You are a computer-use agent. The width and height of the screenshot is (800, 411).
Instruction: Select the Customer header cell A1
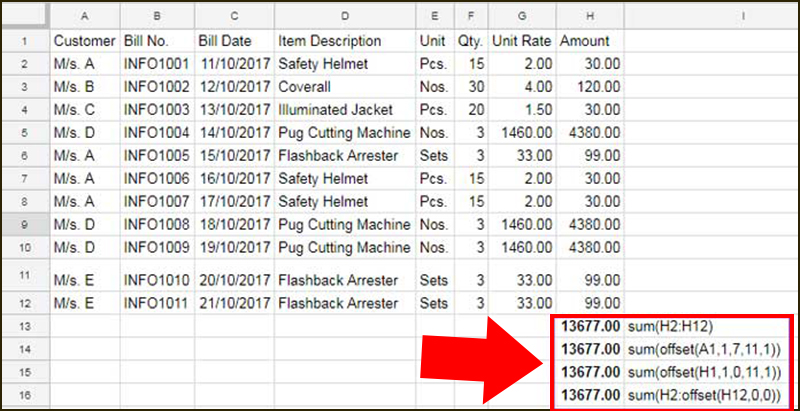[x=85, y=41]
